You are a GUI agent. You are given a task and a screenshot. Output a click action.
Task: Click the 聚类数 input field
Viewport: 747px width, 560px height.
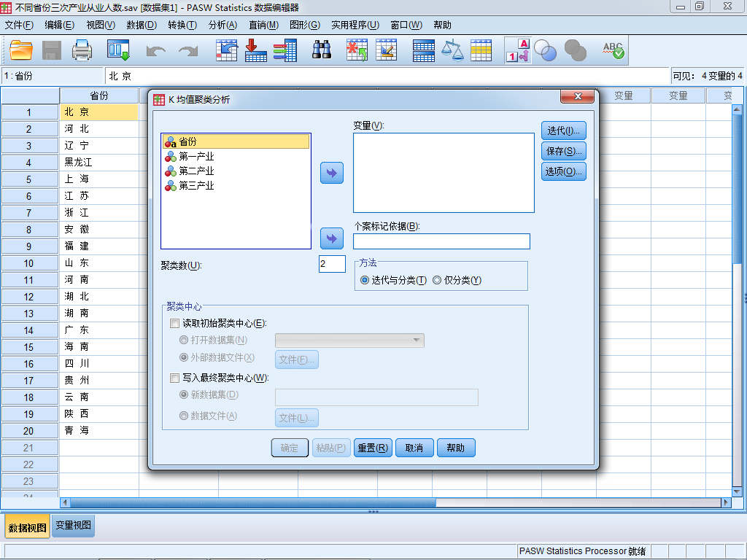(332, 264)
